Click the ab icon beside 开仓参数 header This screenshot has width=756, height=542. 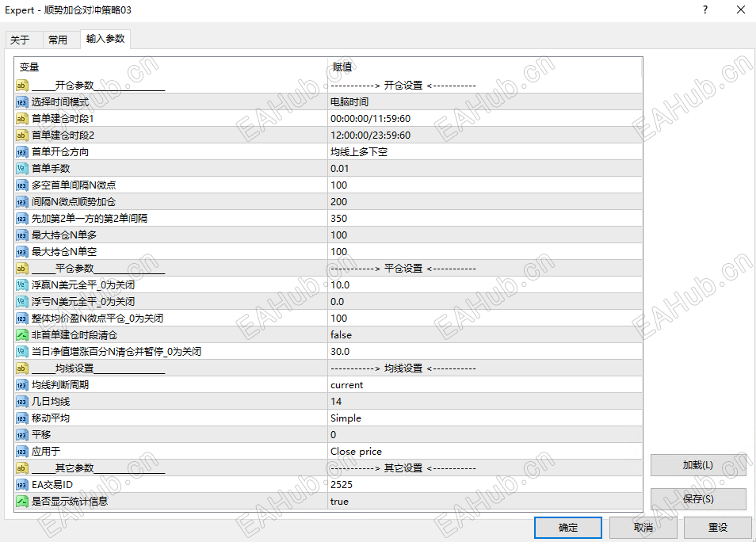click(x=21, y=85)
